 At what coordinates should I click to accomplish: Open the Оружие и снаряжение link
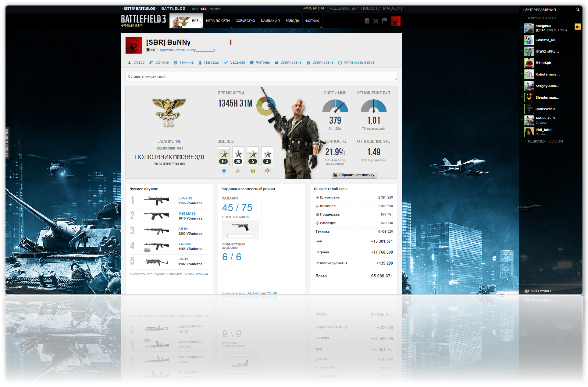tap(171, 274)
